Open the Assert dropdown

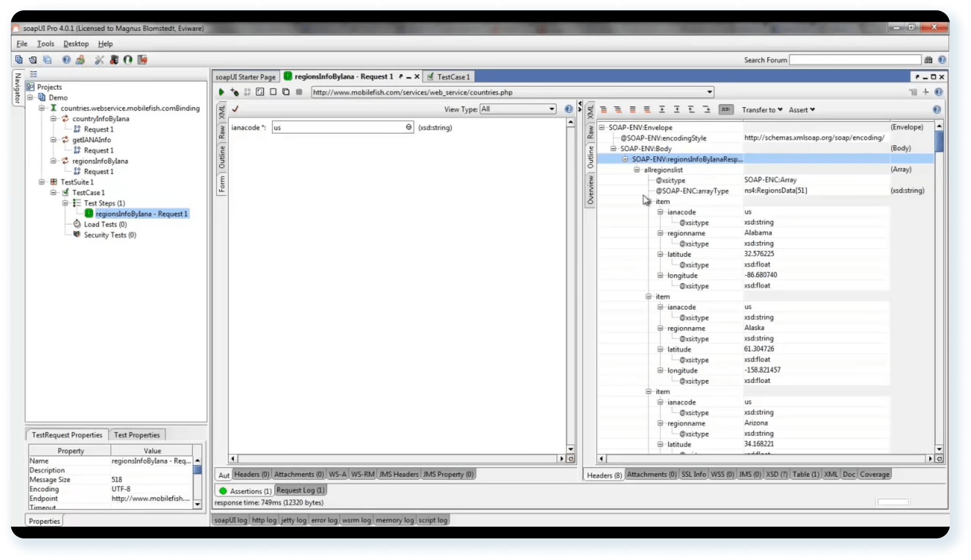[x=801, y=109]
